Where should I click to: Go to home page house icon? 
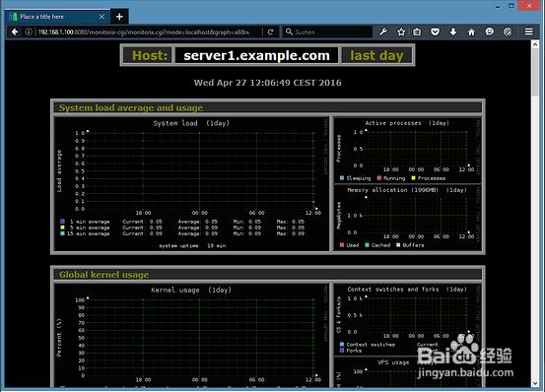[471, 32]
